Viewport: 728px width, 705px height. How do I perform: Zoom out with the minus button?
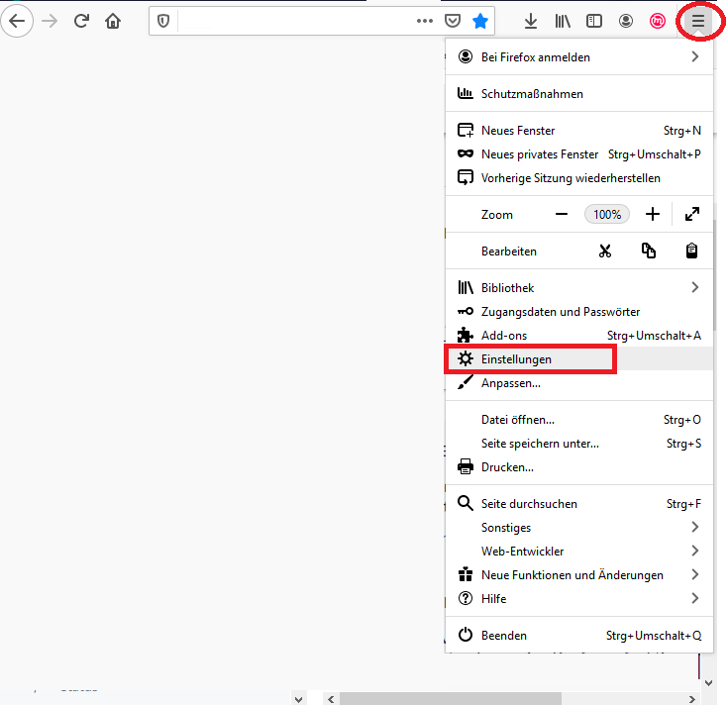coord(562,214)
